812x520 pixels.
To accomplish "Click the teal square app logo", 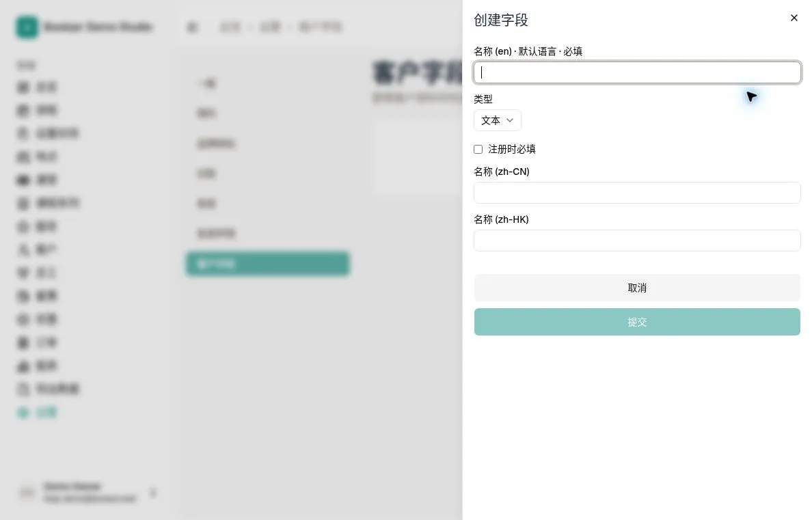I will [27, 27].
